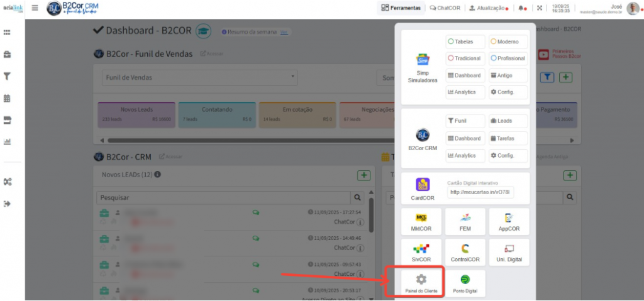Click the B2Cor CRM Tarefas button
Screen dimensions: 644x301
pyautogui.click(x=508, y=138)
